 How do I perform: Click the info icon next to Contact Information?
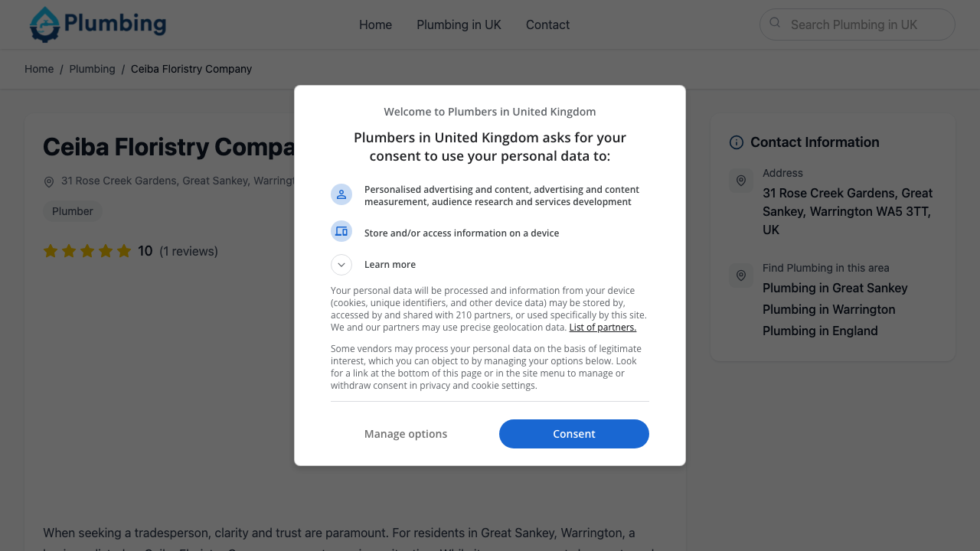click(x=737, y=142)
